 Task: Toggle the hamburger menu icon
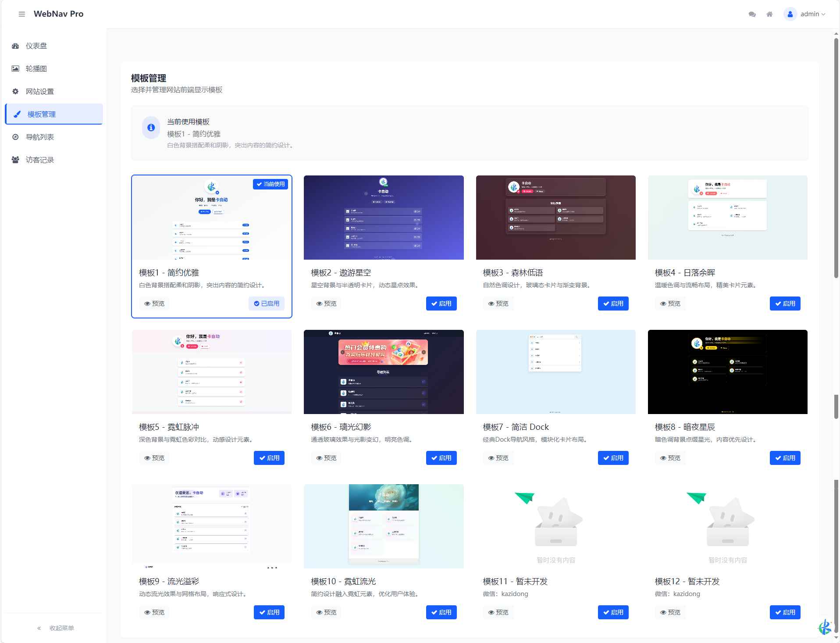pyautogui.click(x=21, y=14)
